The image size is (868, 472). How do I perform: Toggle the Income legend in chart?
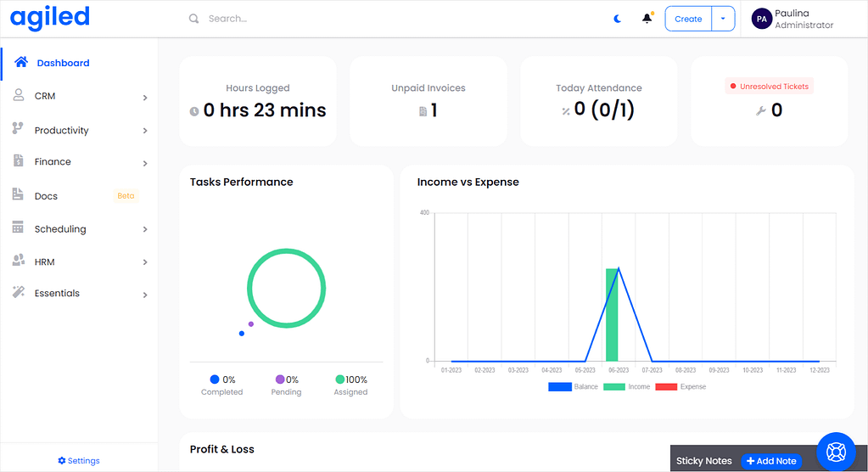(627, 387)
